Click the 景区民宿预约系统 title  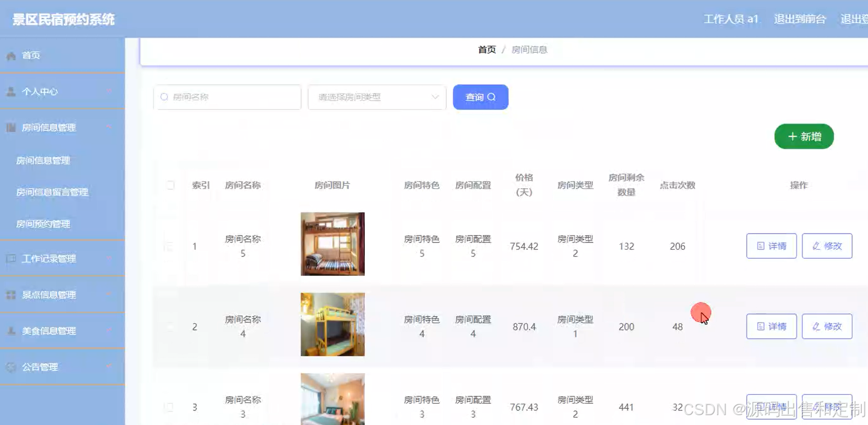click(x=64, y=19)
